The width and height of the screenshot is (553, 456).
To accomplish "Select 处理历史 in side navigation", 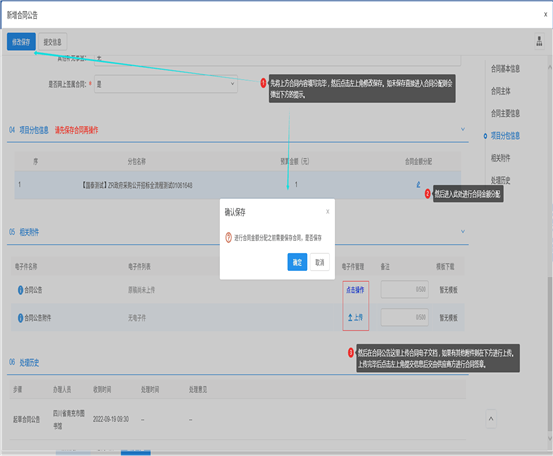I will click(500, 180).
